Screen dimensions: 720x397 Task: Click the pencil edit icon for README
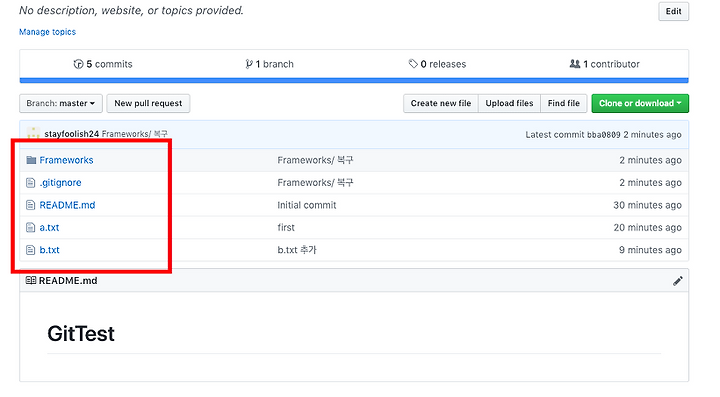pyautogui.click(x=678, y=281)
